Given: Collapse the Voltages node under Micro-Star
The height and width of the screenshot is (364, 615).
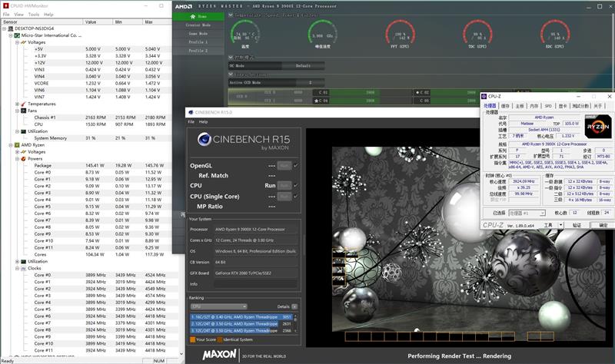Looking at the screenshot, I should coord(17,42).
